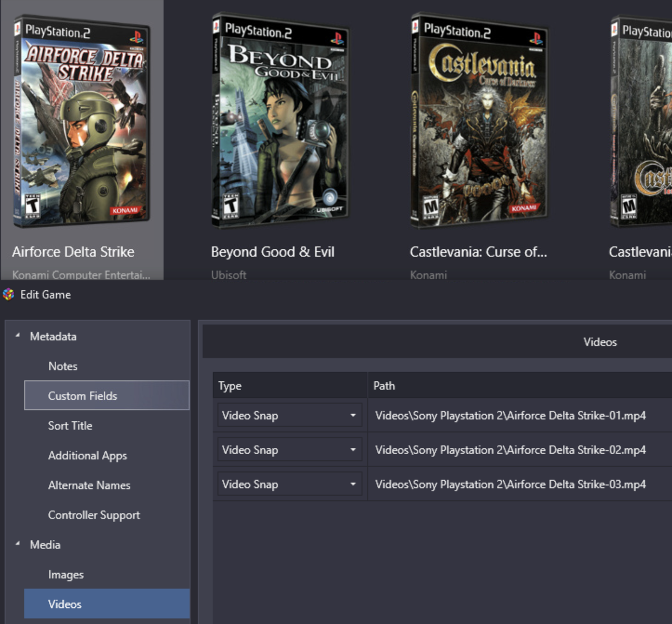
Task: Click the Beyond Good & Evil title text
Action: click(272, 252)
